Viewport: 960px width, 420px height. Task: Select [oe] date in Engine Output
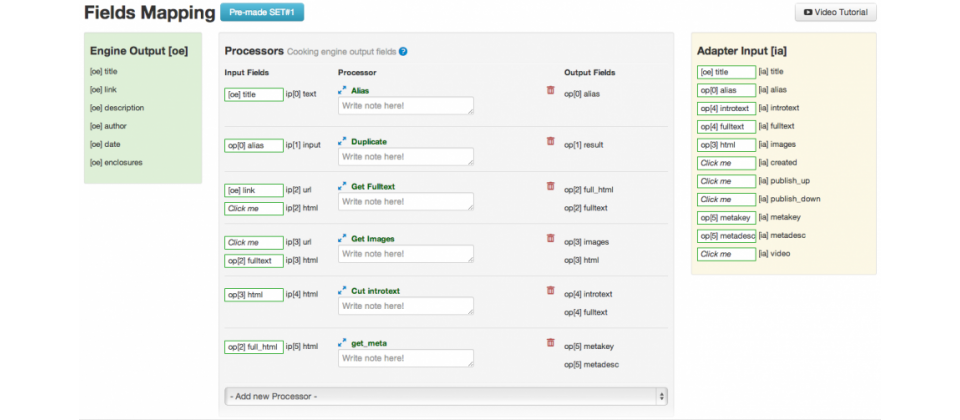click(x=105, y=144)
